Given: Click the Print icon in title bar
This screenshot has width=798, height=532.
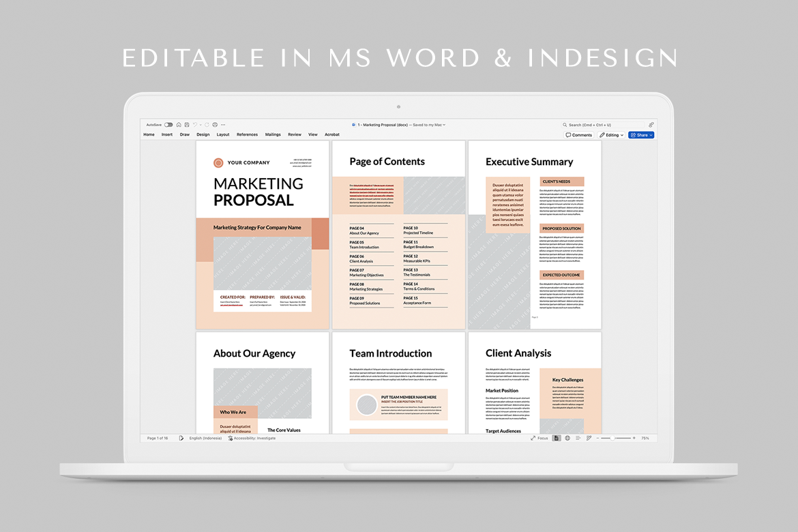Looking at the screenshot, I should point(215,125).
